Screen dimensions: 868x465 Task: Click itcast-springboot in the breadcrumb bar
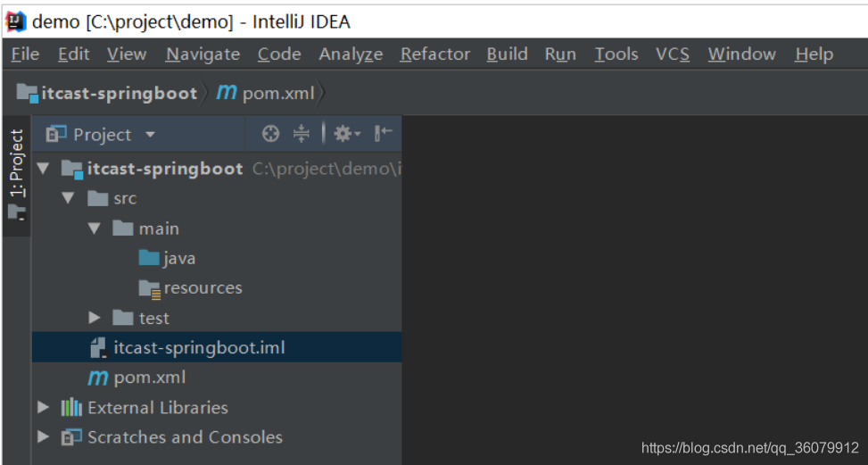click(119, 93)
